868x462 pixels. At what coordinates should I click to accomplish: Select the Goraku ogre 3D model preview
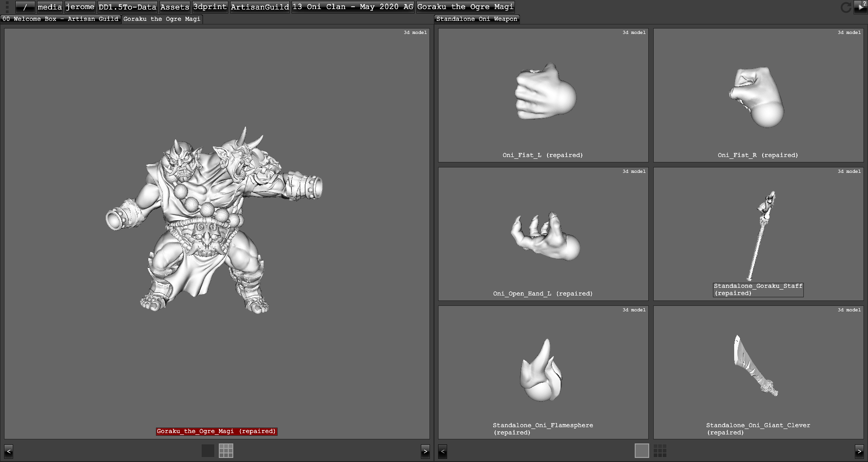point(217,233)
